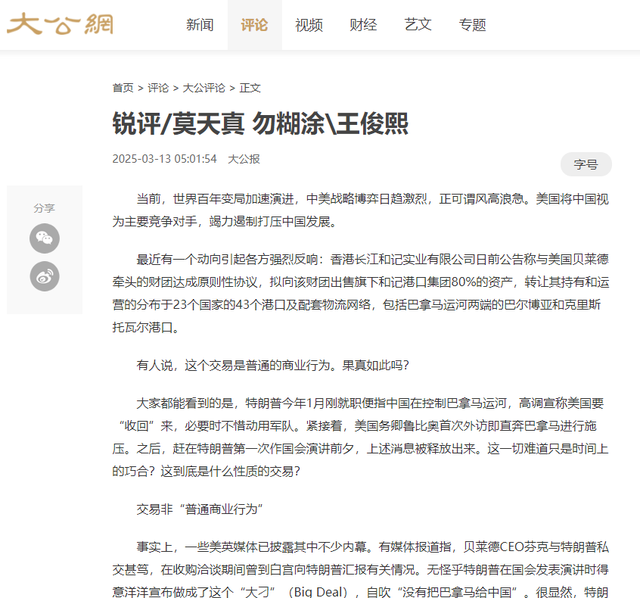Viewport: 640px width, 598px height.
Task: Click paragraph starting 最近有一个动向
Action: tap(361, 293)
